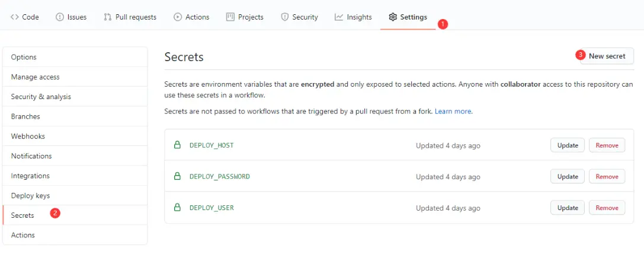This screenshot has width=644, height=254.
Task: Click the Projects board icon
Action: [230, 17]
